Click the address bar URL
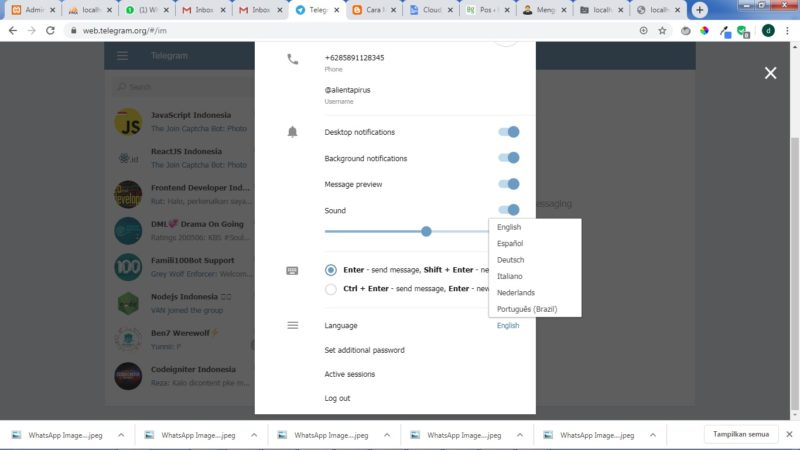800x450 pixels. (124, 31)
